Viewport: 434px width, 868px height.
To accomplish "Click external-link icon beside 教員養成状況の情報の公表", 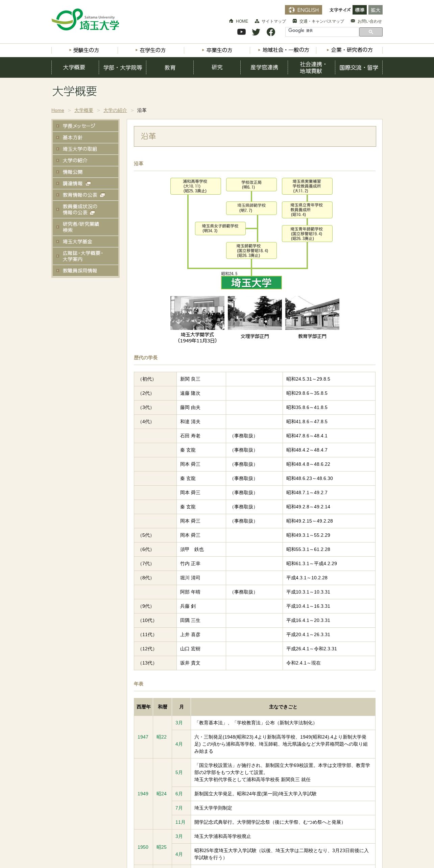I will pyautogui.click(x=92, y=213).
